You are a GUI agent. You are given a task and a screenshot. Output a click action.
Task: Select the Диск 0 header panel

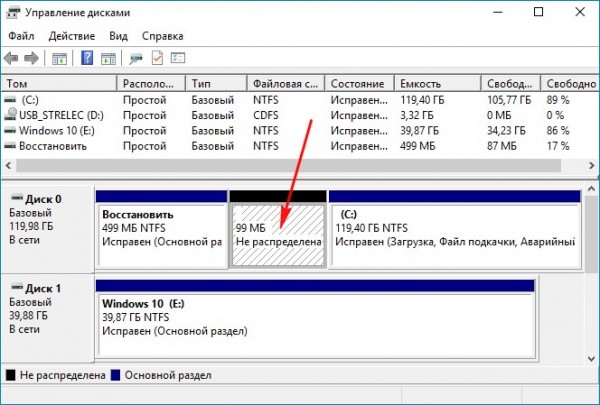[47, 229]
